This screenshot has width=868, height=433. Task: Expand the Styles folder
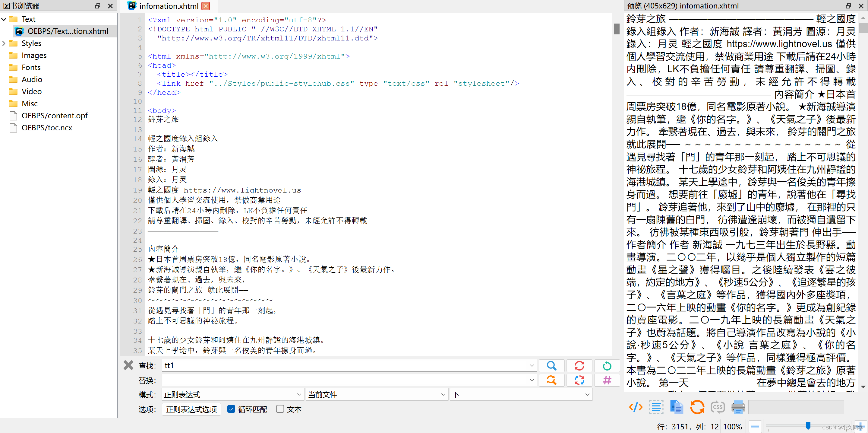[4, 43]
